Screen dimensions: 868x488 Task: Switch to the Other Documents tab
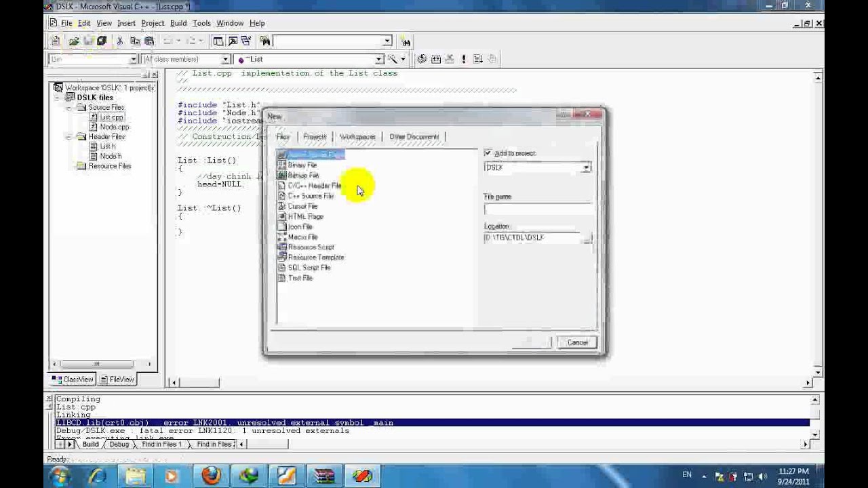coord(414,137)
